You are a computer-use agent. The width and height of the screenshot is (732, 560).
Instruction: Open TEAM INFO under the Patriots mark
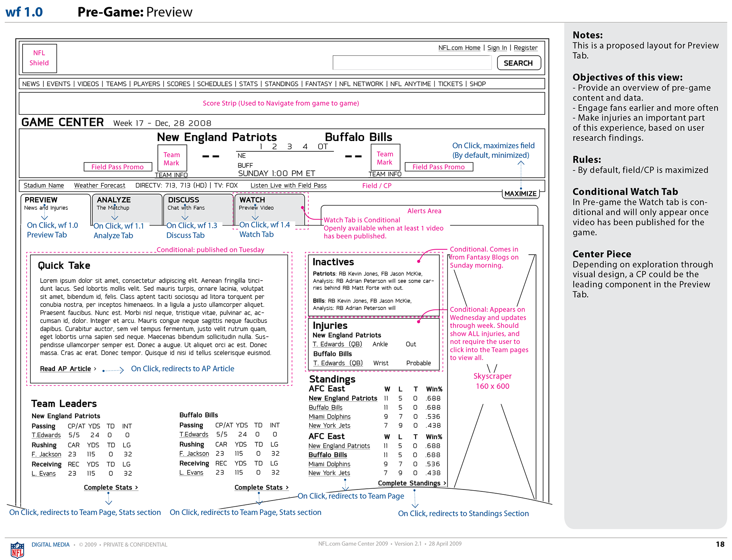pos(171,175)
